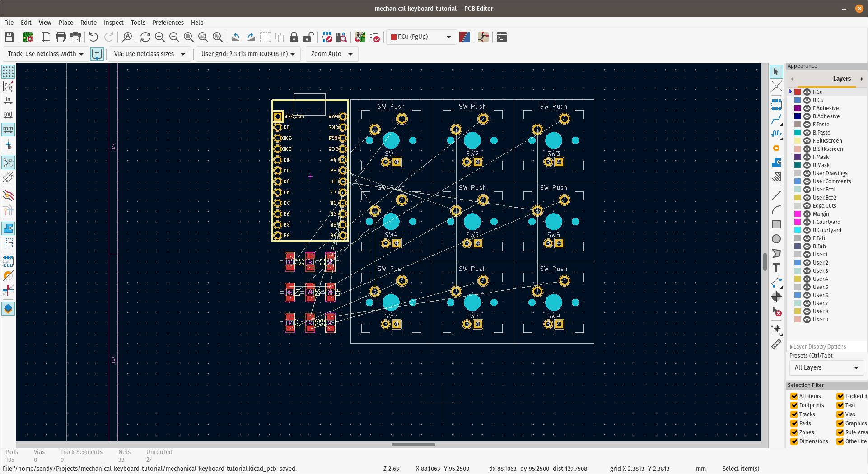Click the Save icon in the toolbar

click(x=9, y=37)
